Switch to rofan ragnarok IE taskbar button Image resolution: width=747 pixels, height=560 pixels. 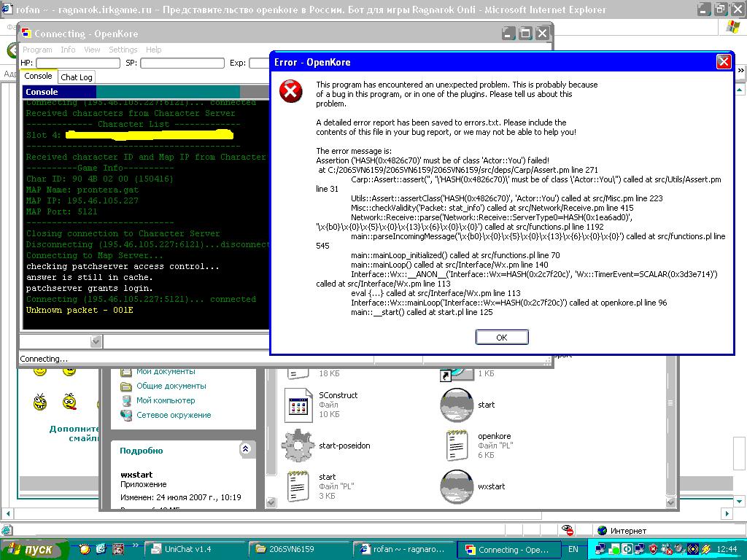tap(403, 549)
